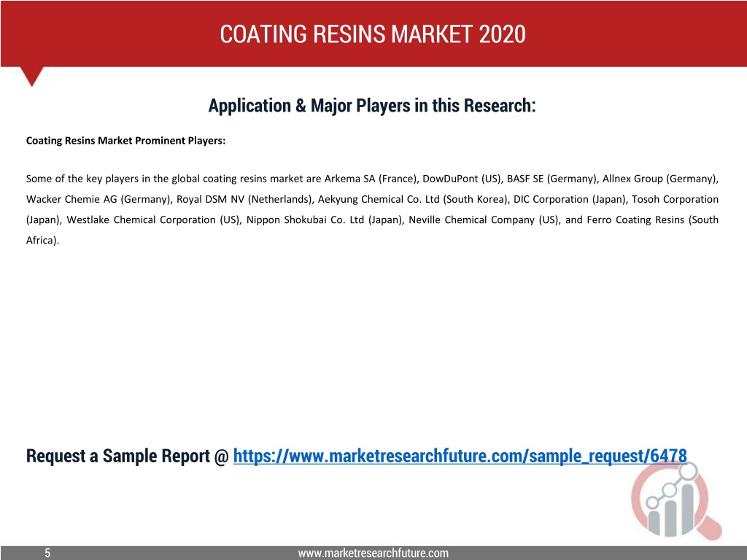
Task: Click 'DIC Corporation (Japan)' text
Action: [569, 200]
